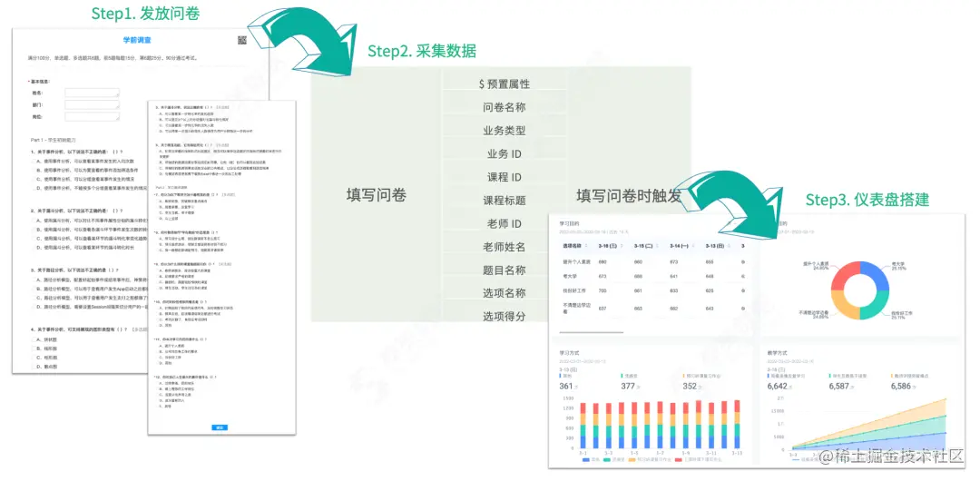
Task: Click the blue submit button on the survey's second page
Action: 220,427
